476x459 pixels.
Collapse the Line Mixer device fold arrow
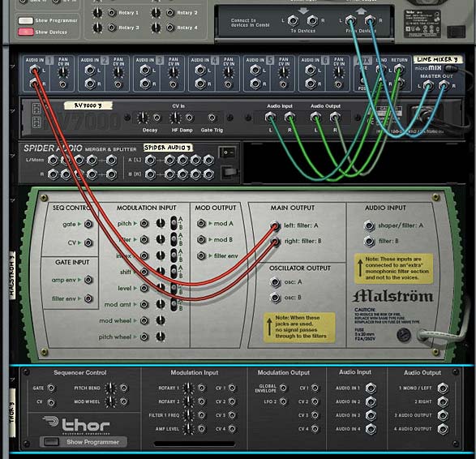point(12,66)
